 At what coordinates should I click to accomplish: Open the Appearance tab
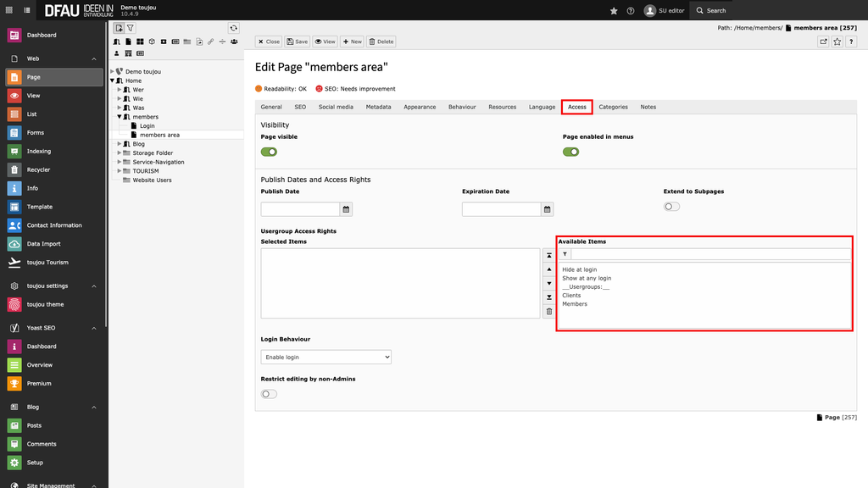click(420, 107)
